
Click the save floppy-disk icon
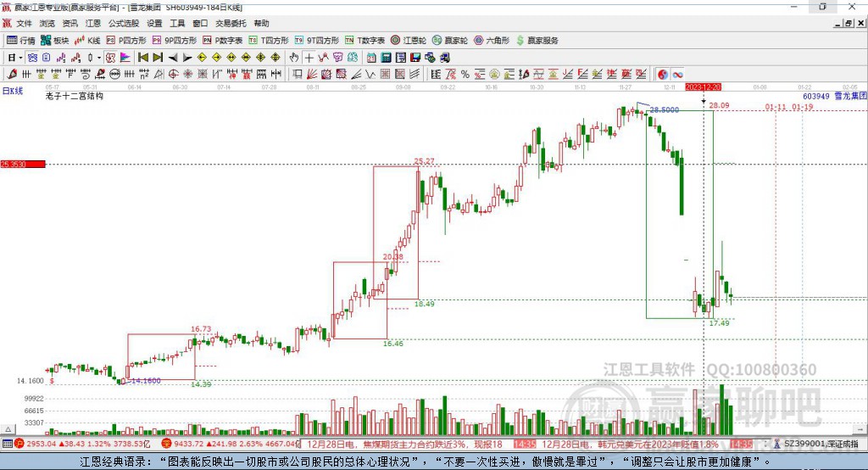(415, 58)
